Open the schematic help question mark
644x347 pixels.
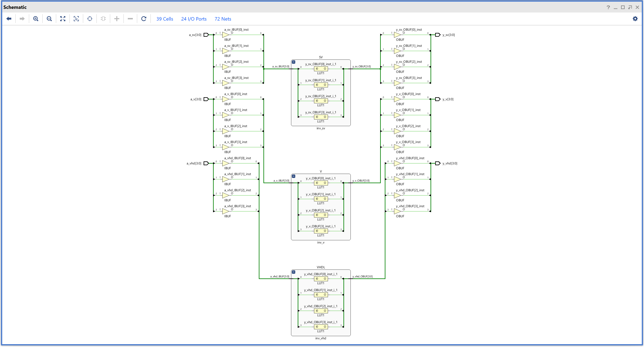pyautogui.click(x=608, y=7)
